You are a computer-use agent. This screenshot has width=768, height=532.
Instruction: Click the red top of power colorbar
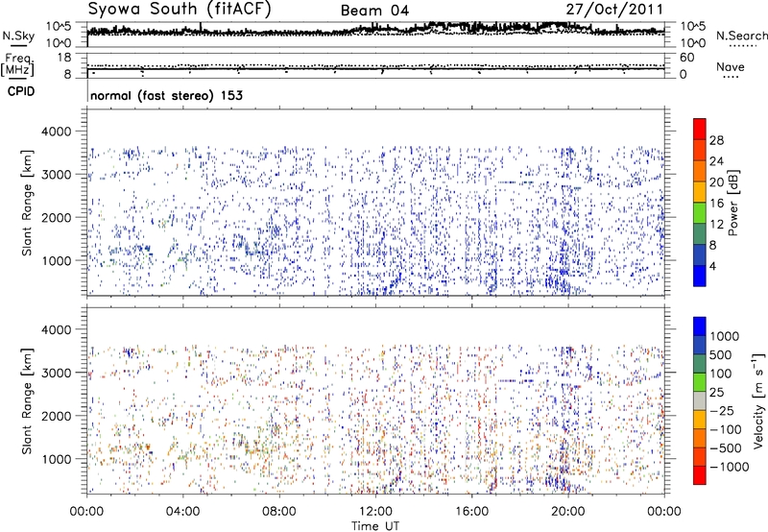click(x=700, y=129)
